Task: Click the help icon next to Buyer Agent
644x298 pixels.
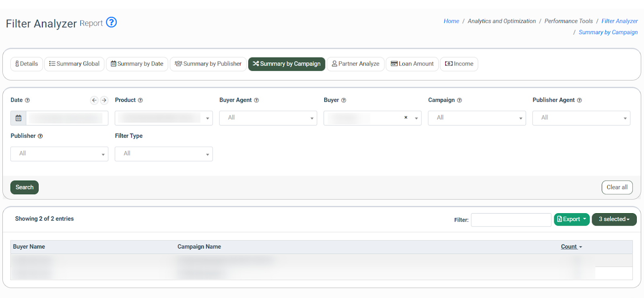Action: coord(256,101)
